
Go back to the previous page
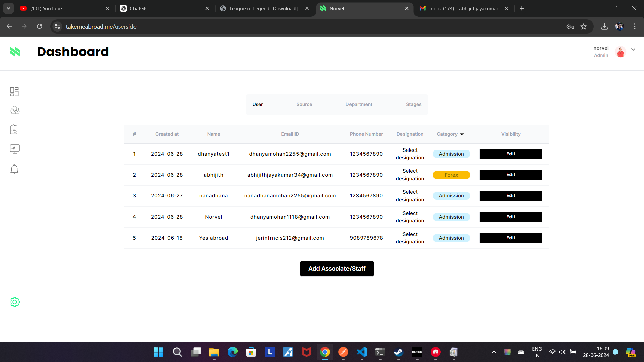(9, 26)
